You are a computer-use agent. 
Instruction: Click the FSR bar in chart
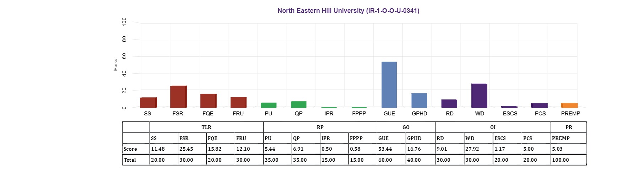coord(178,97)
